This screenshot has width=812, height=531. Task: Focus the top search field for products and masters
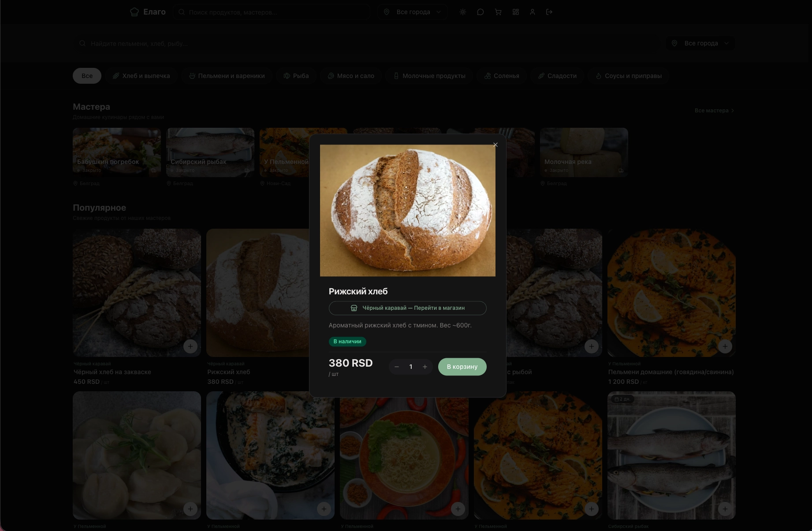pyautogui.click(x=272, y=12)
